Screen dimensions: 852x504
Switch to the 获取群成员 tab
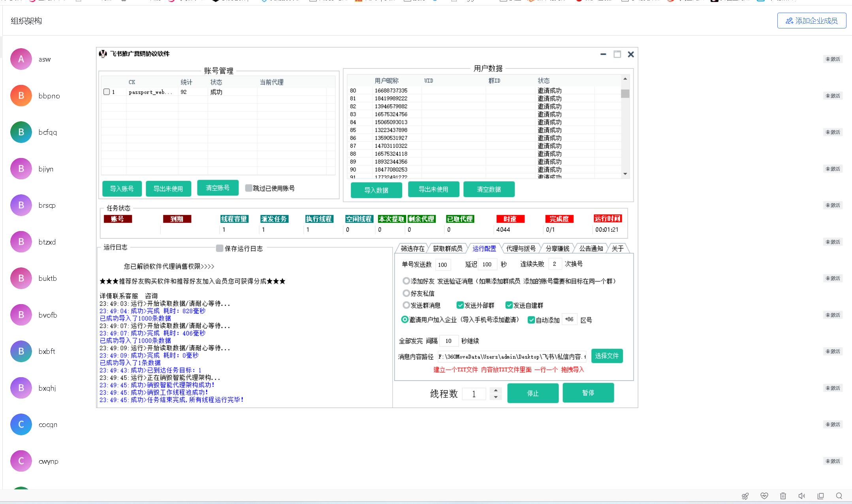[x=447, y=248]
